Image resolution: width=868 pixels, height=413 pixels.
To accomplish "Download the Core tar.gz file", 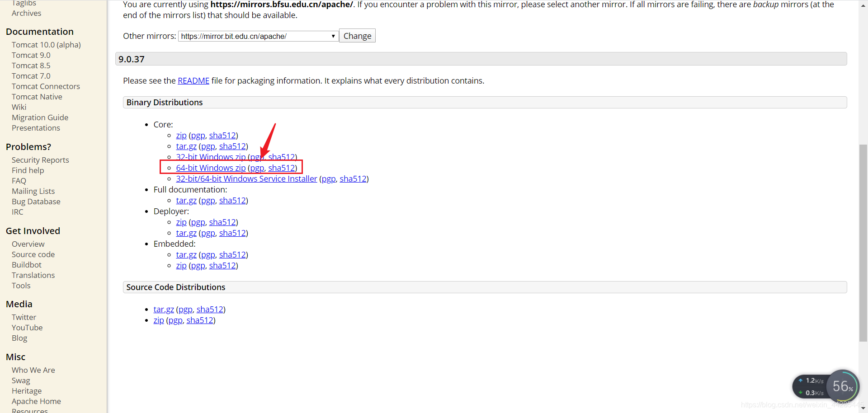I will [x=186, y=146].
